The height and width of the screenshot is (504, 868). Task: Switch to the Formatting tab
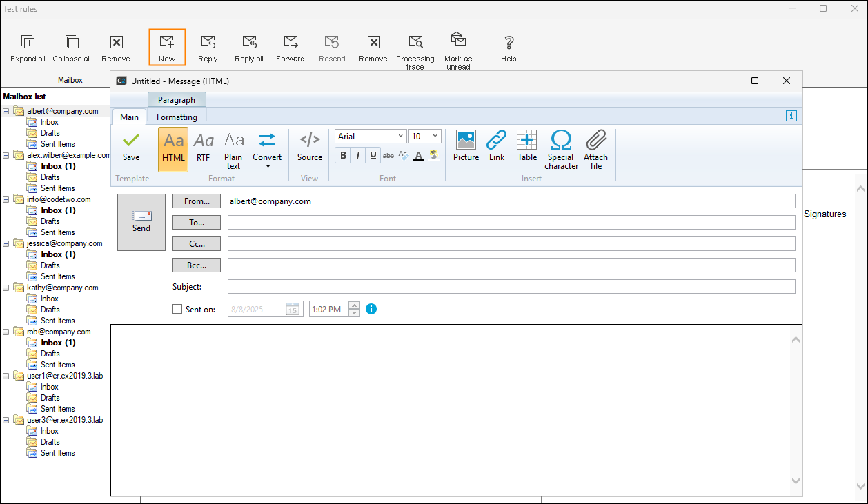click(177, 117)
